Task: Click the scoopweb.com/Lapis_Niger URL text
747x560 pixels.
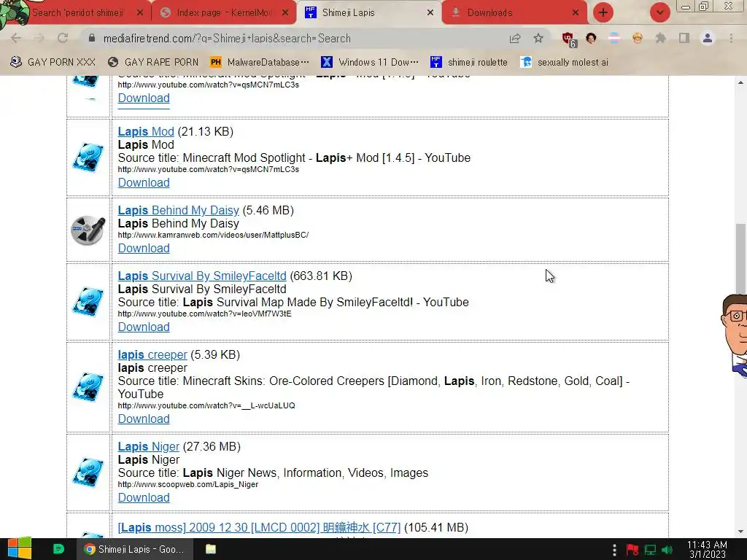Action: click(187, 484)
